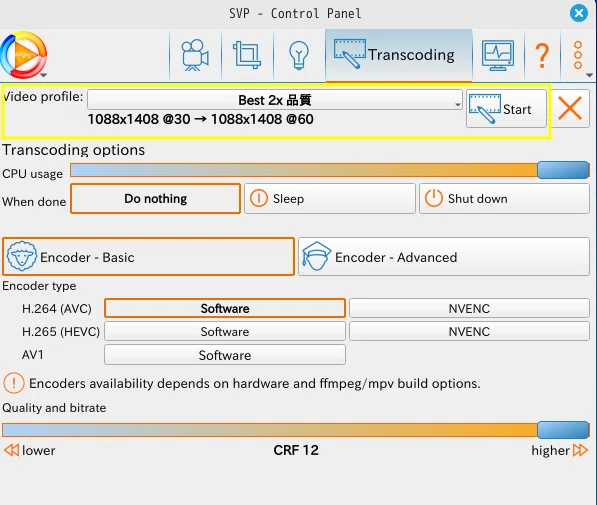The width and height of the screenshot is (597, 505).
Task: Click the 'Encoder type' label
Action: 39,286
